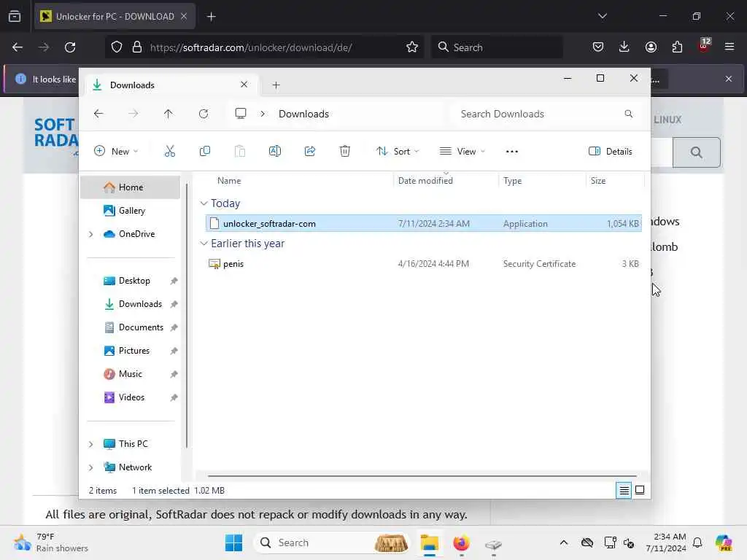Click the Save to Pocket icon in Firefox
747x560 pixels.
tap(598, 47)
